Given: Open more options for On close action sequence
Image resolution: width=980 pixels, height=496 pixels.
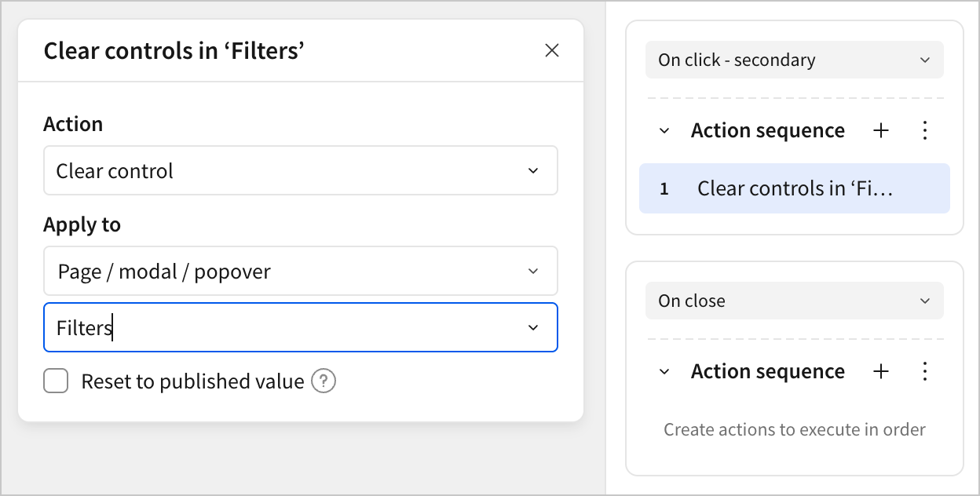Looking at the screenshot, I should [925, 372].
